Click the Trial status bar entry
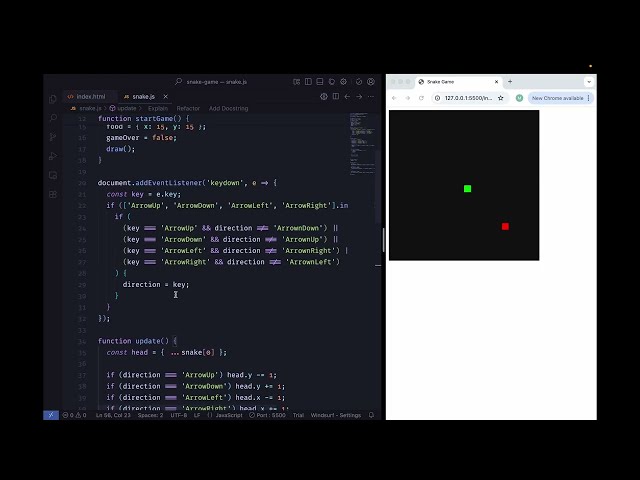Image resolution: width=640 pixels, height=480 pixels. pyautogui.click(x=298, y=415)
